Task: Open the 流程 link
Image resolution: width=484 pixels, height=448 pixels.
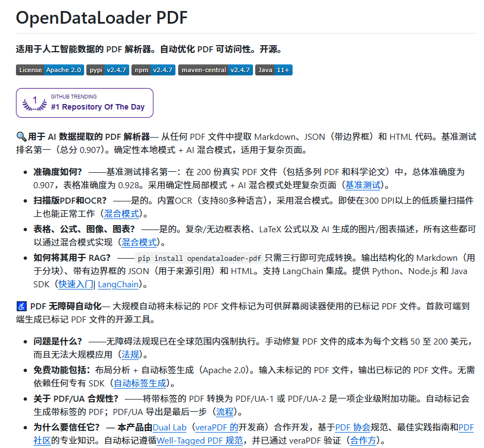Action: (225, 412)
